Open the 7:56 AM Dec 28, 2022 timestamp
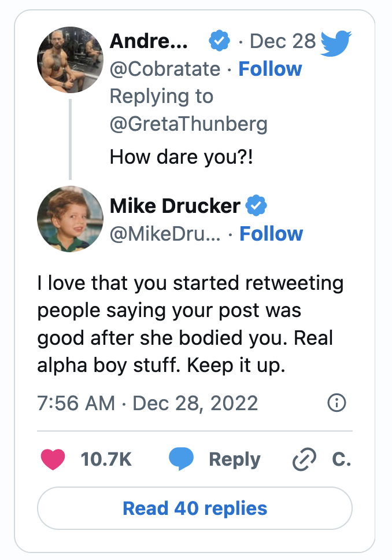The width and height of the screenshot is (392, 560). point(147,403)
